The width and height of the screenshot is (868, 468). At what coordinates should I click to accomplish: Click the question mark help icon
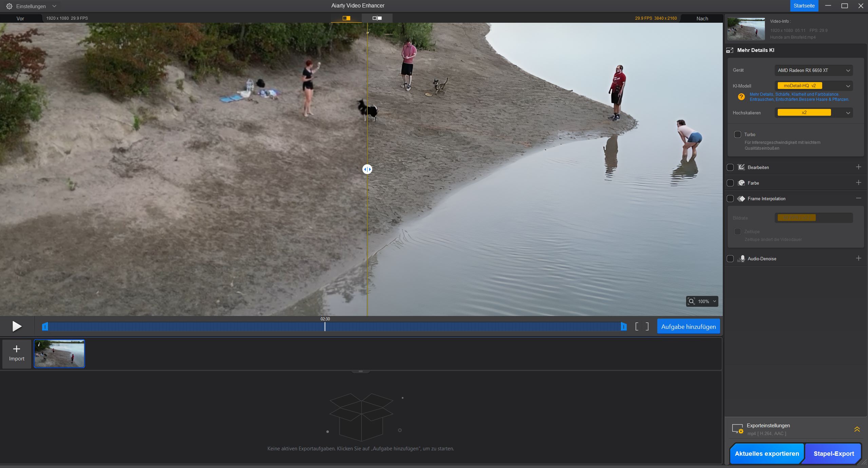[741, 97]
